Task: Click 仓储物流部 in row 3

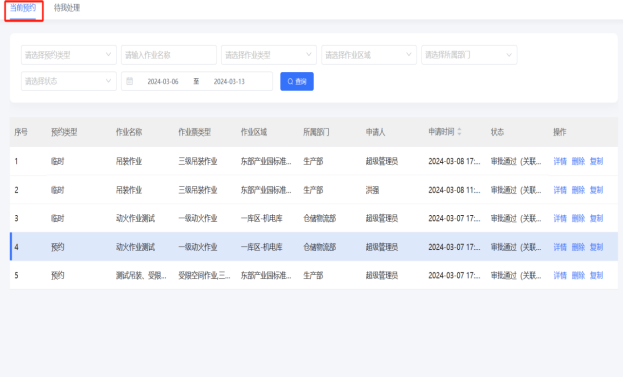Action: pyautogui.click(x=320, y=218)
